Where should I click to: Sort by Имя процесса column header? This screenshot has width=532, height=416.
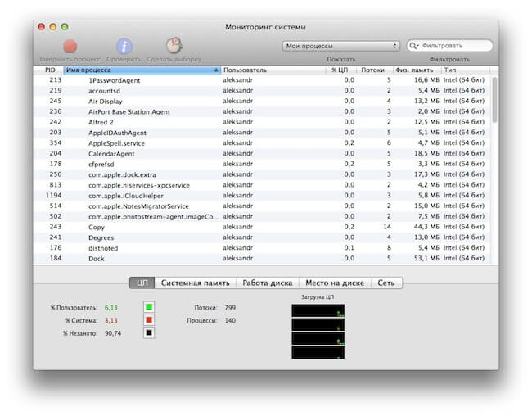pos(142,70)
